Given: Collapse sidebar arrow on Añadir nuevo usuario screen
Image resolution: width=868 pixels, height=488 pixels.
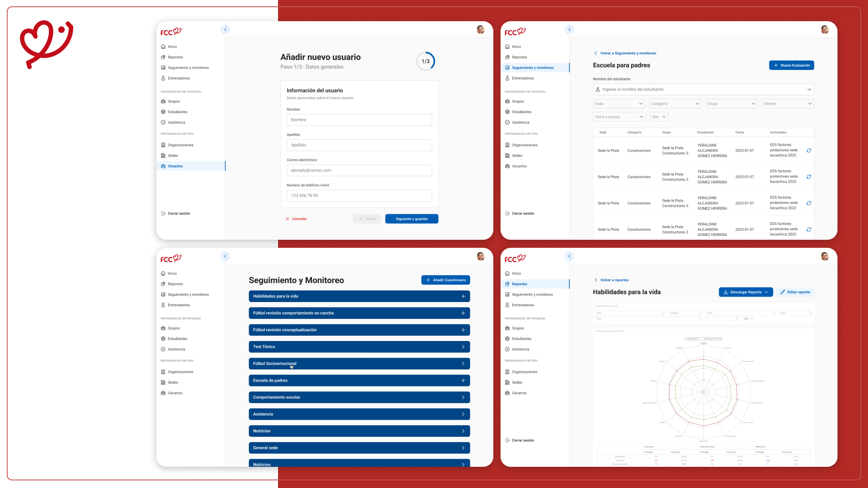Looking at the screenshot, I should coord(225,29).
